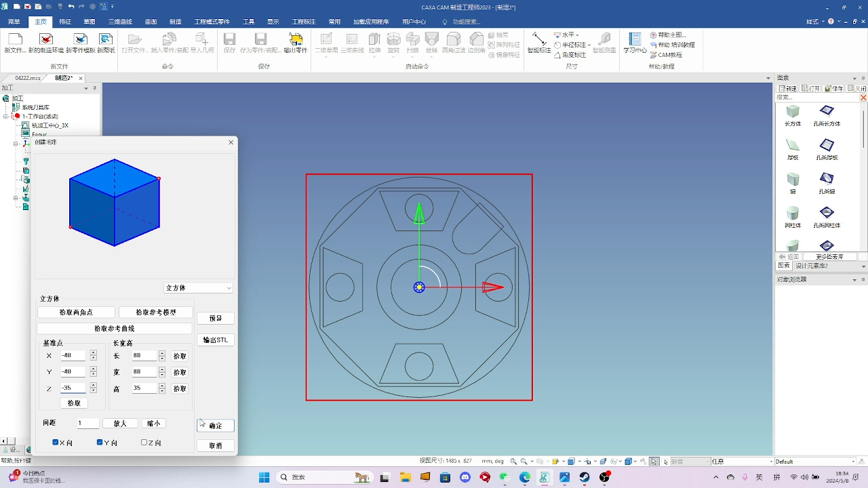The image size is (868, 488).
Task: Select 孔类圆柱体 hole cylinder element
Action: click(827, 217)
